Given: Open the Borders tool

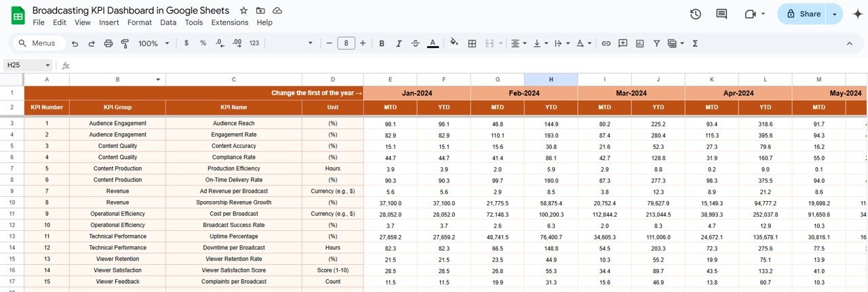Looking at the screenshot, I should (x=472, y=43).
